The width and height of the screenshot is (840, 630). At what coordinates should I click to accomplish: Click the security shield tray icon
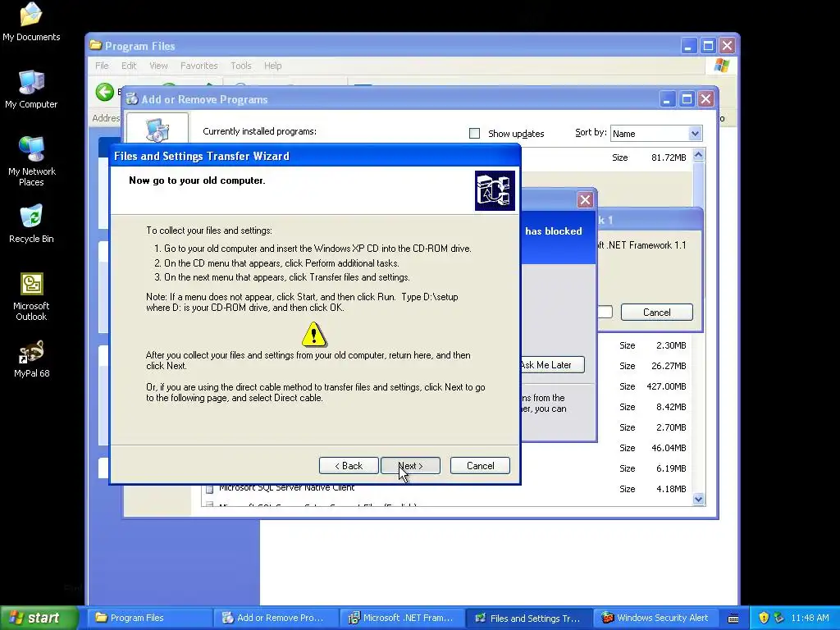[764, 618]
